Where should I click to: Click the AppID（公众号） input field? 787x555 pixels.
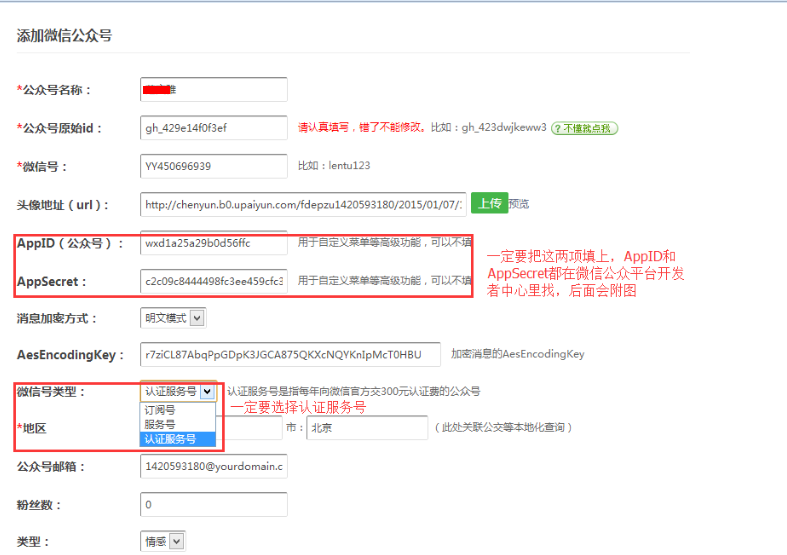(x=214, y=243)
